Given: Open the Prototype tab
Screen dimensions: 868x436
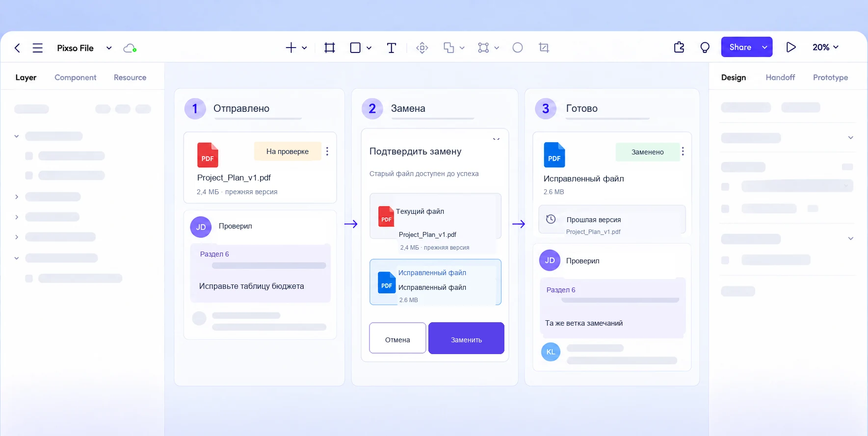Looking at the screenshot, I should pos(830,77).
